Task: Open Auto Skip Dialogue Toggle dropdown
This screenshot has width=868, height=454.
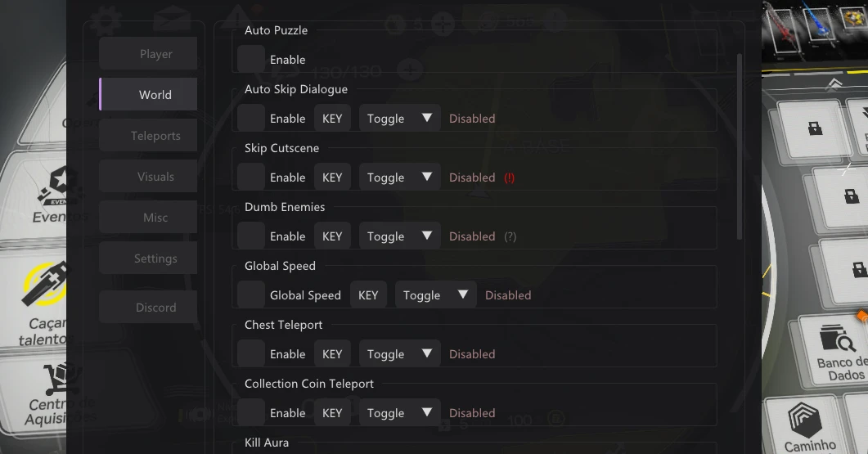Action: pos(399,119)
